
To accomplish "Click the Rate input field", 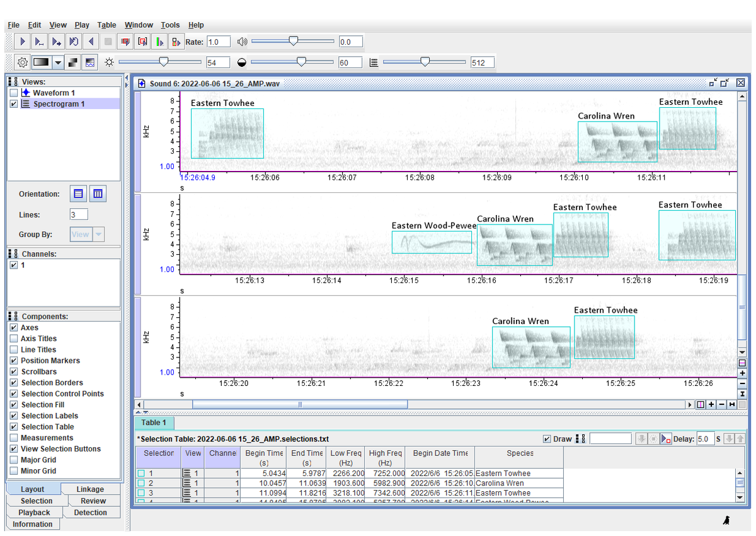I will pos(218,42).
